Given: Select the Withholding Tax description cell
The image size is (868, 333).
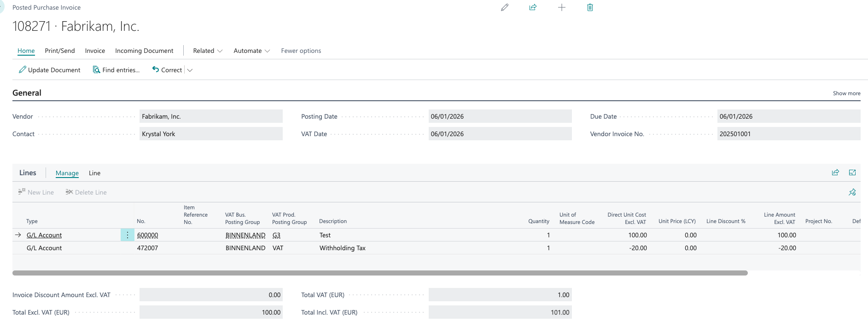Looking at the screenshot, I should [343, 248].
